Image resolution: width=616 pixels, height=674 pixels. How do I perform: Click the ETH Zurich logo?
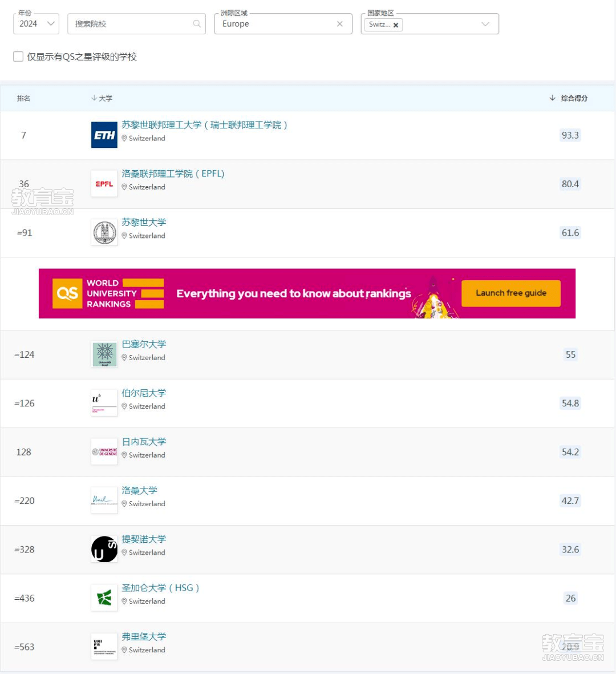[104, 135]
